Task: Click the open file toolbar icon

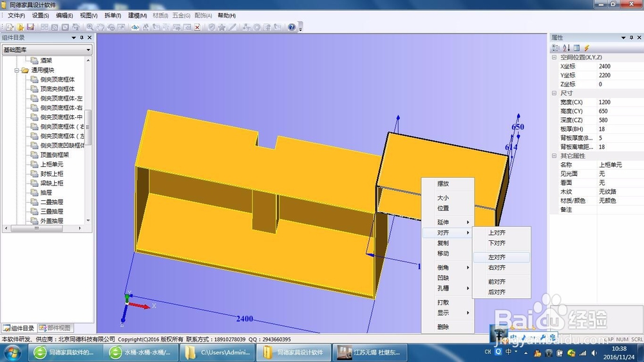Action: coord(20,27)
